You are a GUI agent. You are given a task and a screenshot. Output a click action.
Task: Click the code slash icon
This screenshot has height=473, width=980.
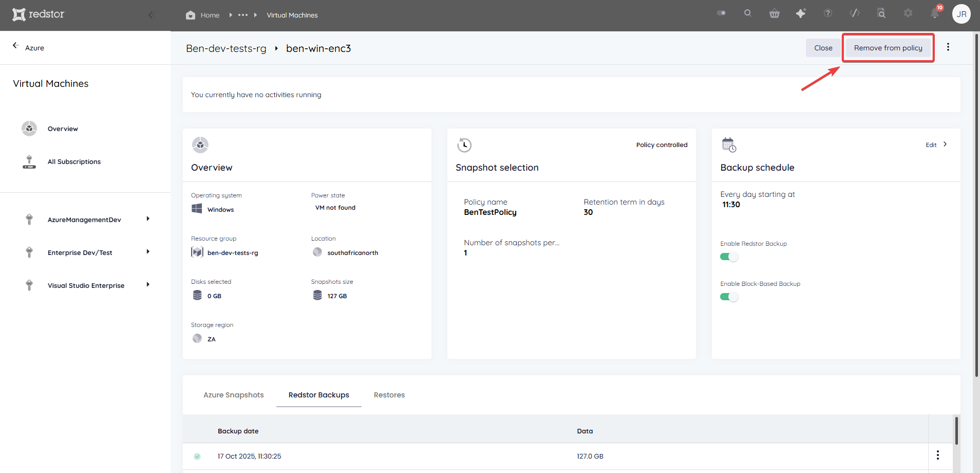(855, 13)
